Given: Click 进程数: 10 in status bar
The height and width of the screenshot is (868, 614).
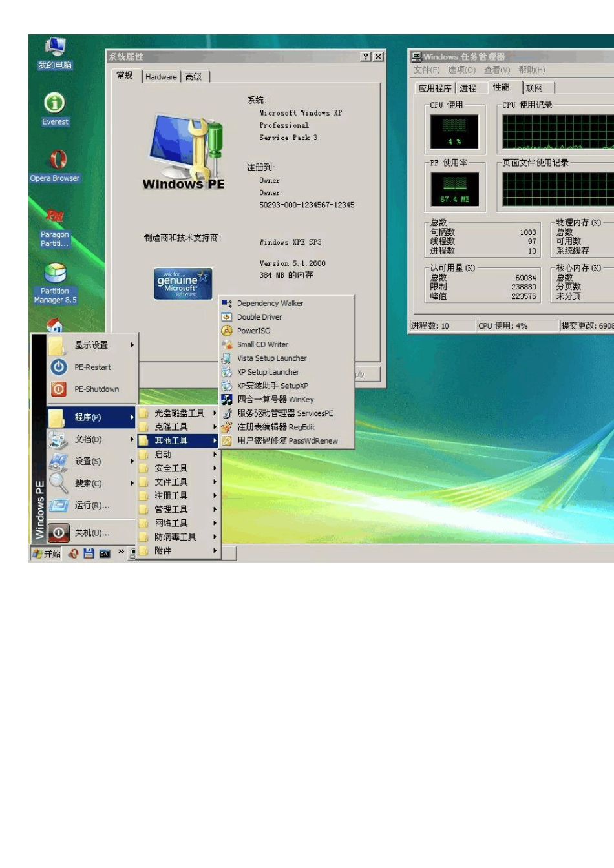Looking at the screenshot, I should tap(442, 326).
